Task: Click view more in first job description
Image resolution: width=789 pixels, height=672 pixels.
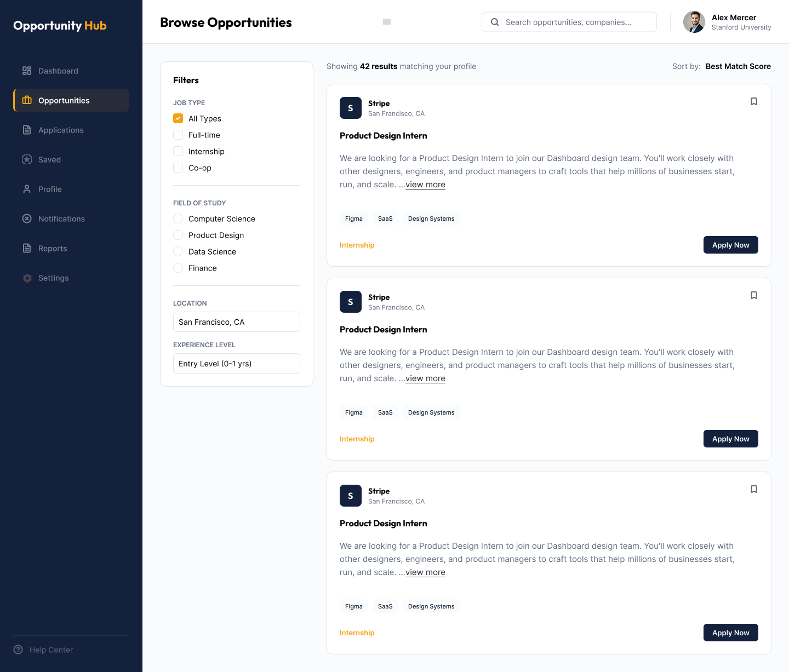Action: (x=425, y=185)
